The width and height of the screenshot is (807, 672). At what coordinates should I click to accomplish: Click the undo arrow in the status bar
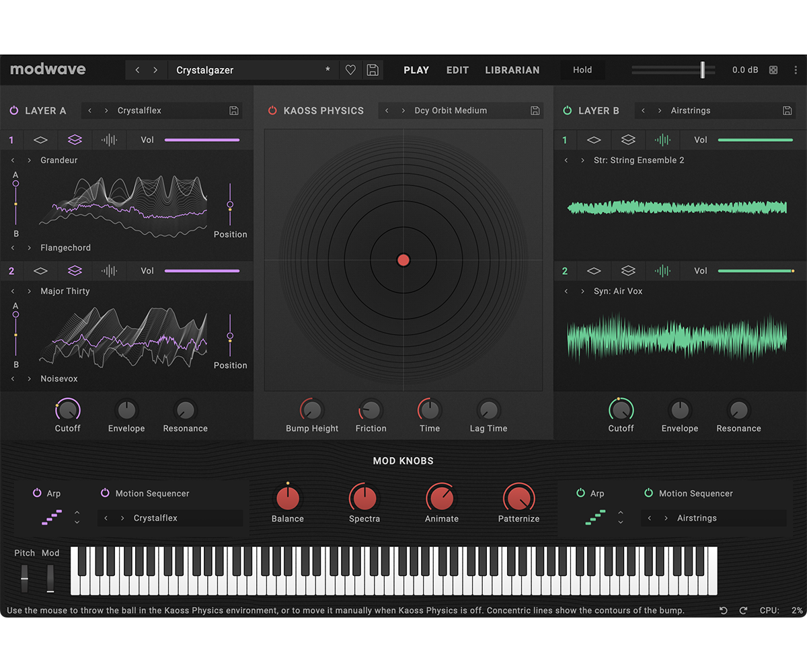coord(724,610)
